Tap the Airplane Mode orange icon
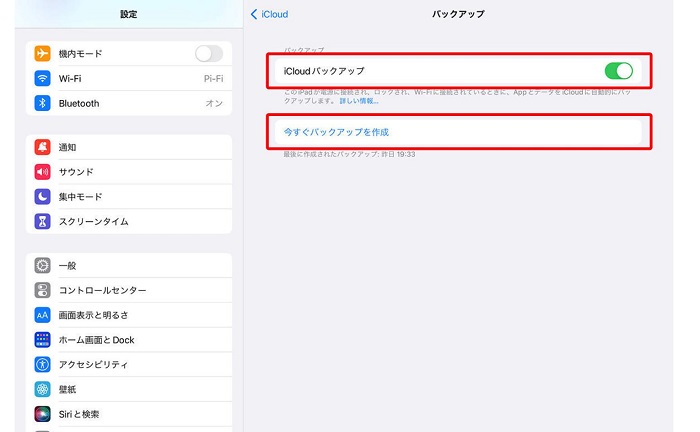 (x=42, y=54)
